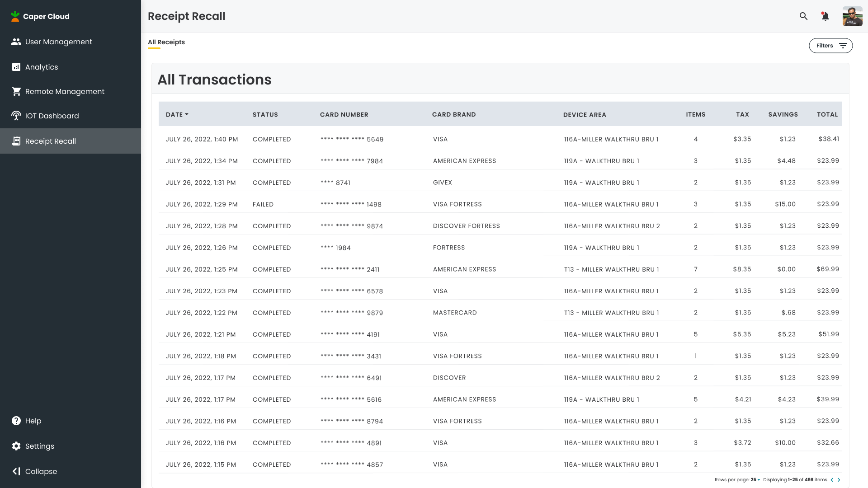Toggle the DATE column sort arrow
The width and height of the screenshot is (868, 488).
[187, 114]
